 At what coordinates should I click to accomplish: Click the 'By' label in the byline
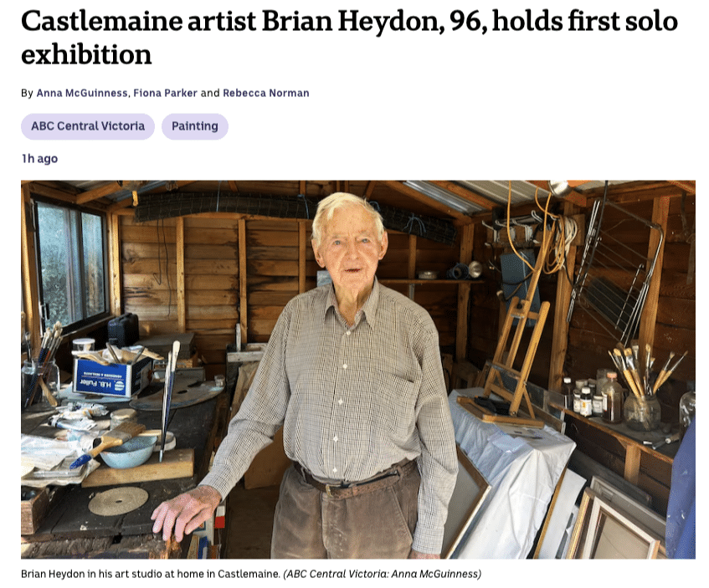[27, 93]
